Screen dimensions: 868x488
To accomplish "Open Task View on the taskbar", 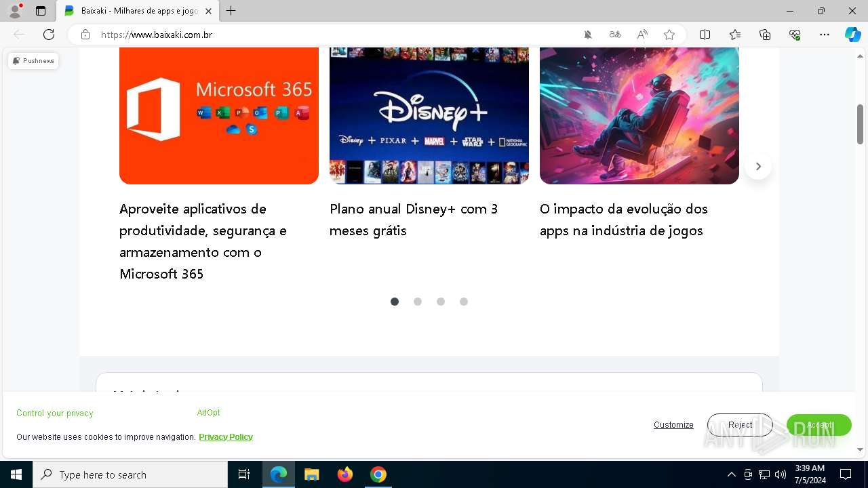I will tap(244, 474).
